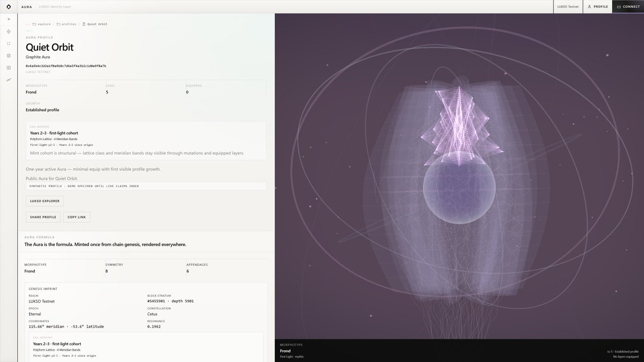Go to the home tilde breadcrumb
This screenshot has width=644, height=362.
point(26,24)
